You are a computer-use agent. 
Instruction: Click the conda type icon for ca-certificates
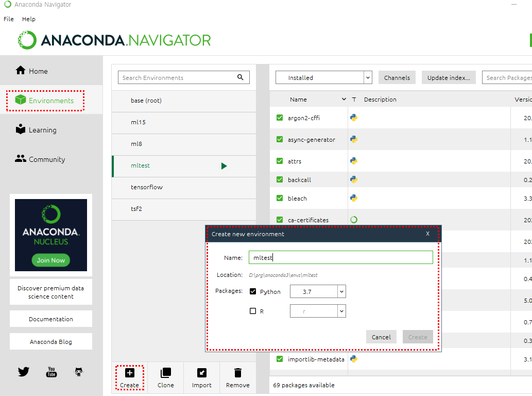coord(354,220)
